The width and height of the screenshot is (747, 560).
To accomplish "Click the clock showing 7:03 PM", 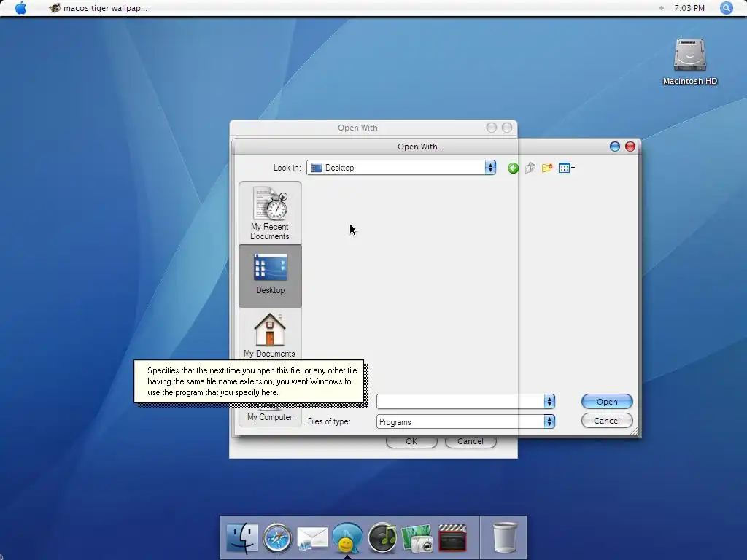I will pyautogui.click(x=689, y=8).
